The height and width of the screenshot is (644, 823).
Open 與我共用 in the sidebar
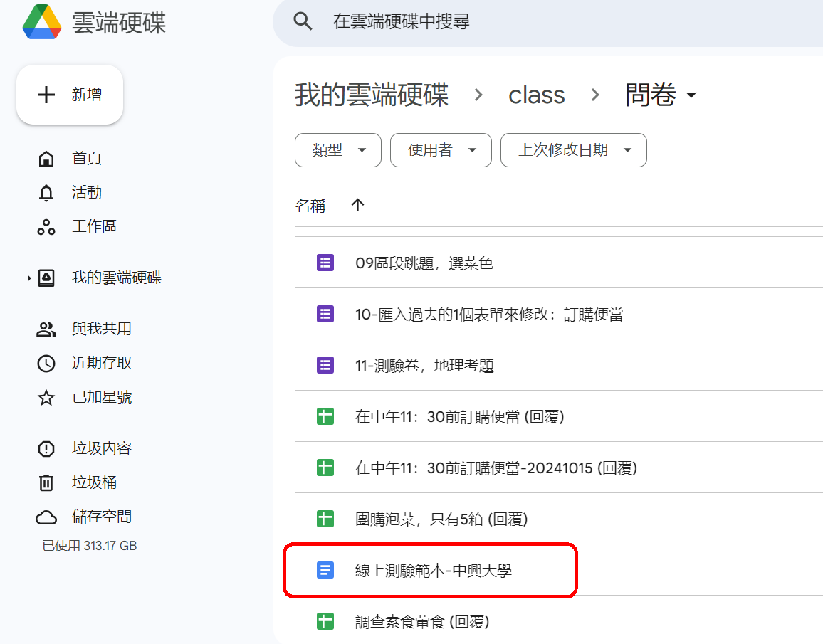tap(101, 329)
